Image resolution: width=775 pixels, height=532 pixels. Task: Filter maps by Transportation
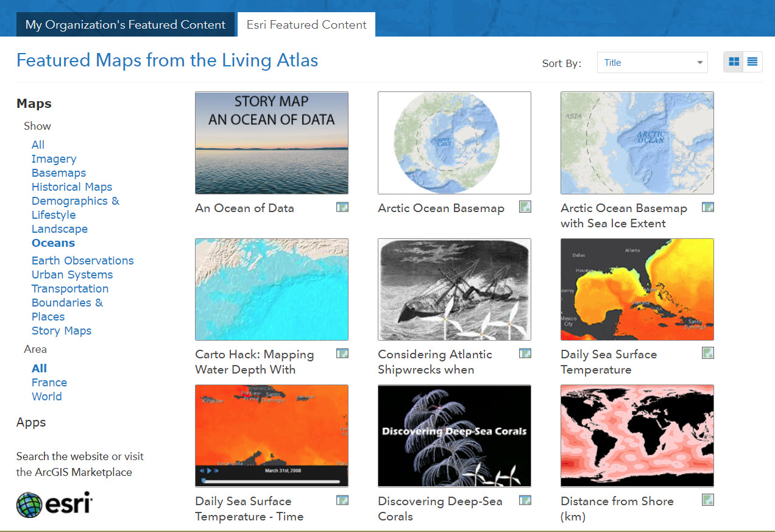point(70,288)
